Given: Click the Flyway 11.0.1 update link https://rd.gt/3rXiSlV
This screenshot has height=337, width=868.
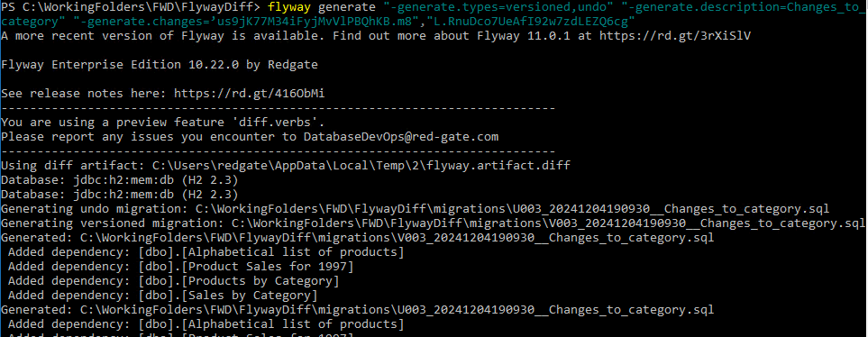Looking at the screenshot, I should coord(675,36).
